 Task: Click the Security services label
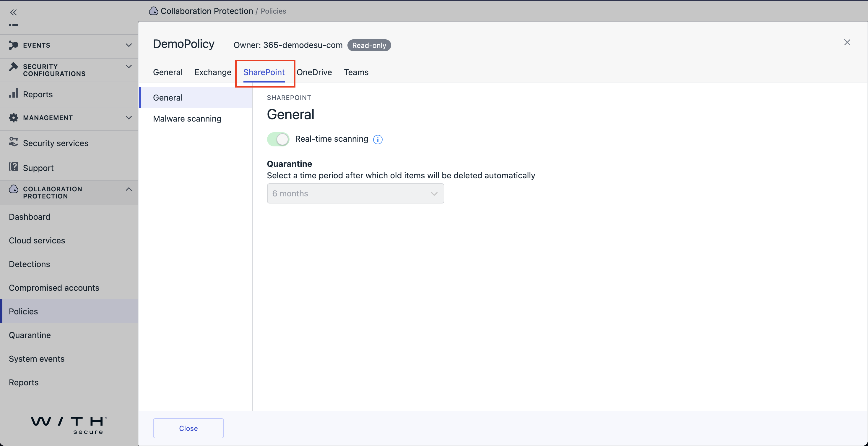56,143
